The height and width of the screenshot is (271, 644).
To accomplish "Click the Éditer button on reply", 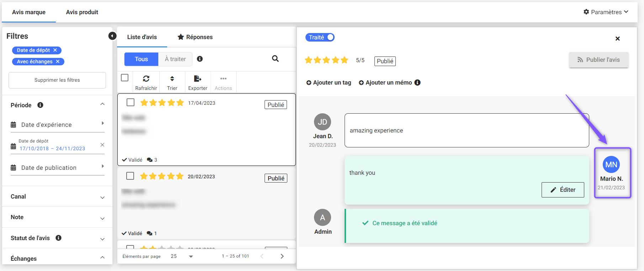I will [563, 190].
